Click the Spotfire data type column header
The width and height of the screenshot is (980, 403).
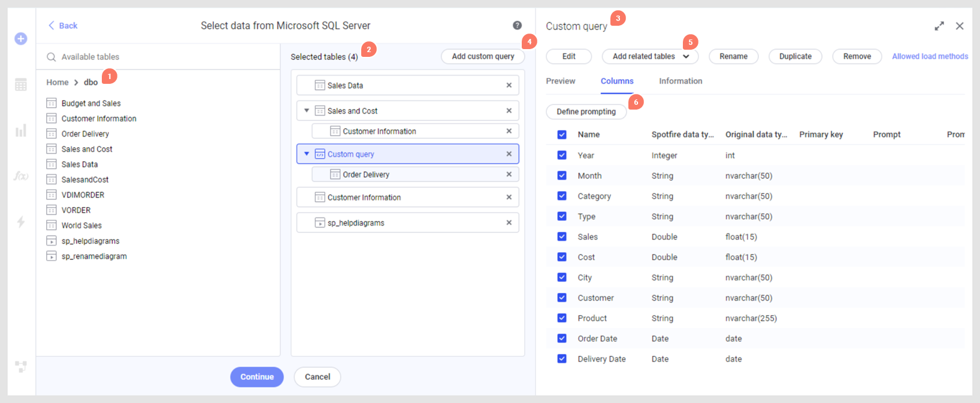[x=683, y=135]
